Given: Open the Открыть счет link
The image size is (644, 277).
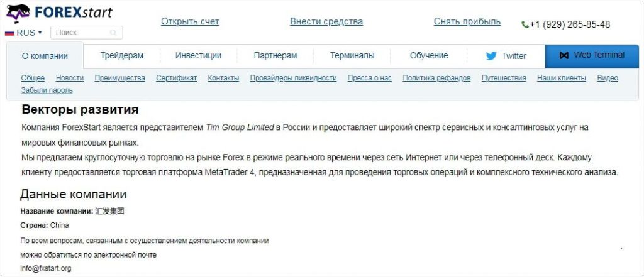Looking at the screenshot, I should 190,21.
